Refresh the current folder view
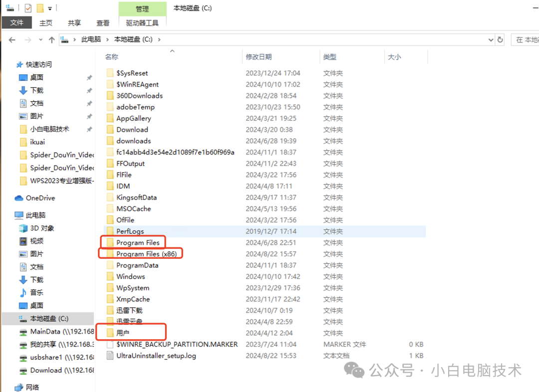 [500, 40]
